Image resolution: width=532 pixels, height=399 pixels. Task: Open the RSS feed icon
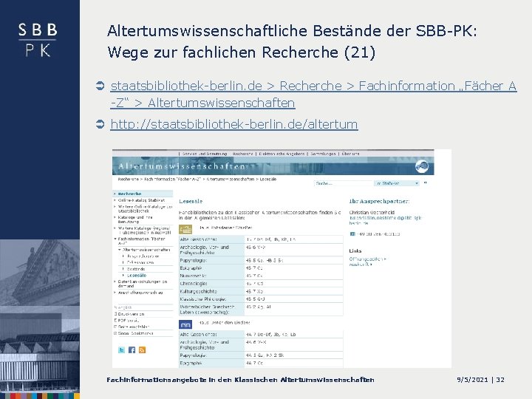[142, 349]
